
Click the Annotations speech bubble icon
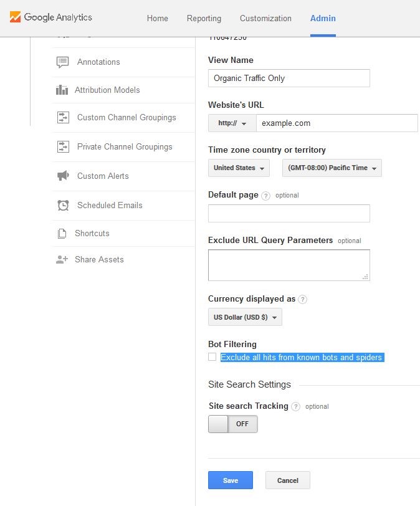(62, 62)
